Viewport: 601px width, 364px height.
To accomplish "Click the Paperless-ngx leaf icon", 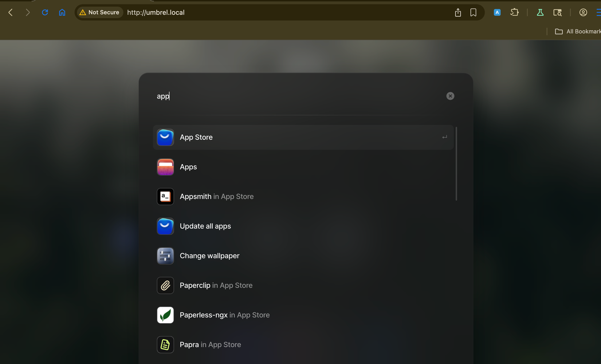I will tap(165, 315).
